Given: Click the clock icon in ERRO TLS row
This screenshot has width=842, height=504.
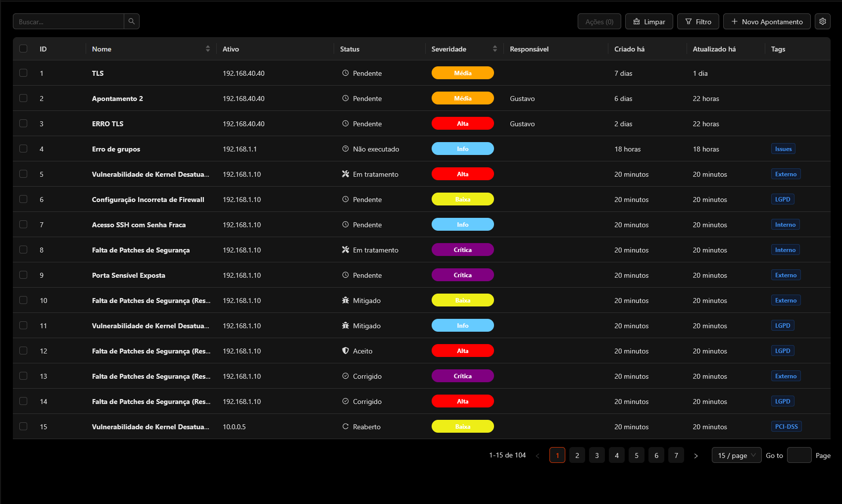Looking at the screenshot, I should point(346,123).
